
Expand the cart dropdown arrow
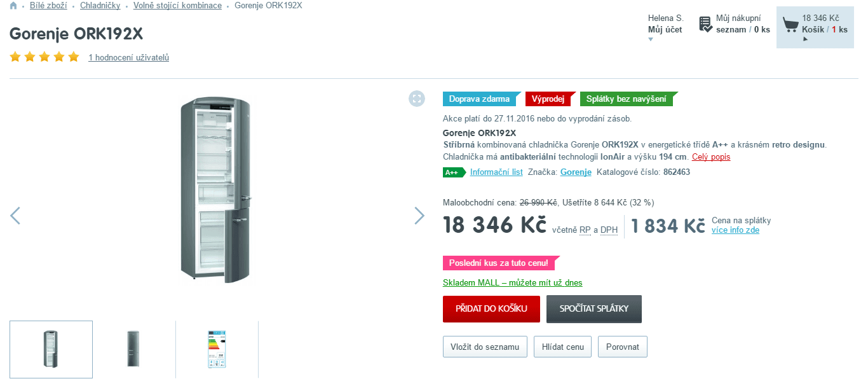[x=806, y=39]
